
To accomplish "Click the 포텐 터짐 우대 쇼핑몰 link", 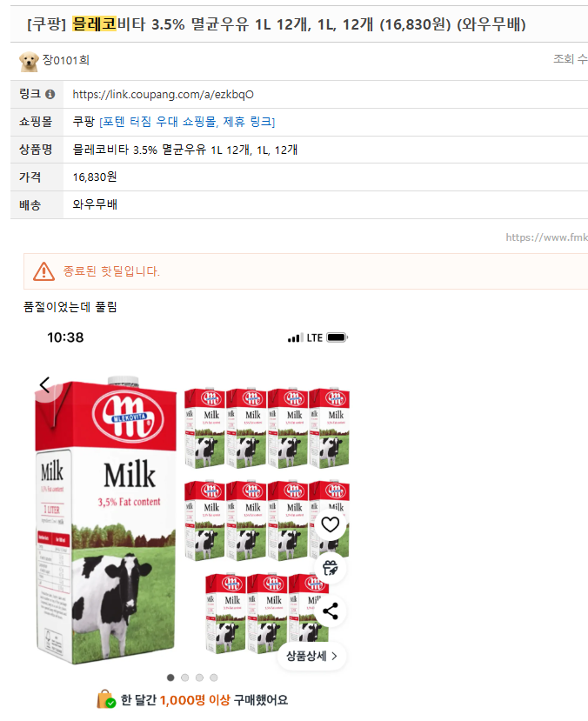I will click(188, 122).
